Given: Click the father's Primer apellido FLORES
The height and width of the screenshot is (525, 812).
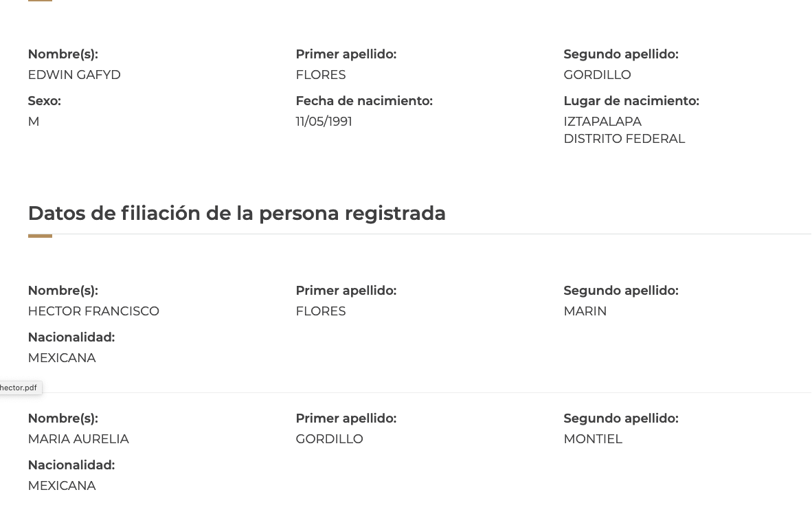Looking at the screenshot, I should point(321,311).
